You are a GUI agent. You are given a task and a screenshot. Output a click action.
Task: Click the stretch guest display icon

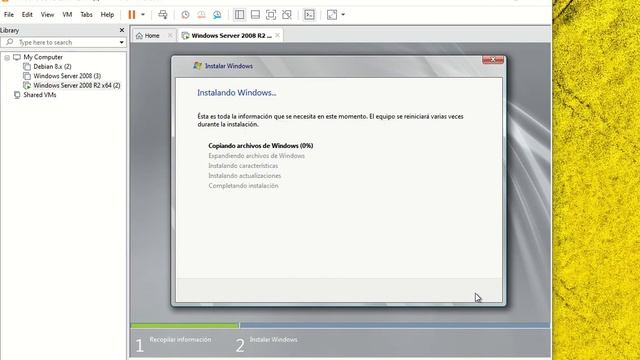click(332, 15)
